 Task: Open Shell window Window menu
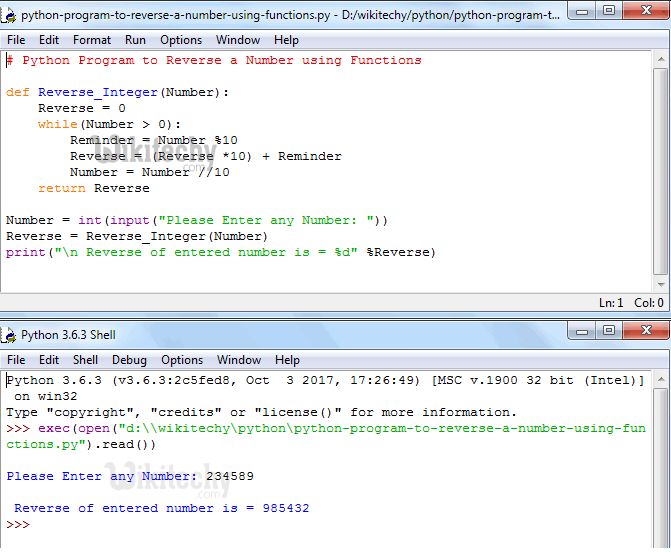click(239, 360)
